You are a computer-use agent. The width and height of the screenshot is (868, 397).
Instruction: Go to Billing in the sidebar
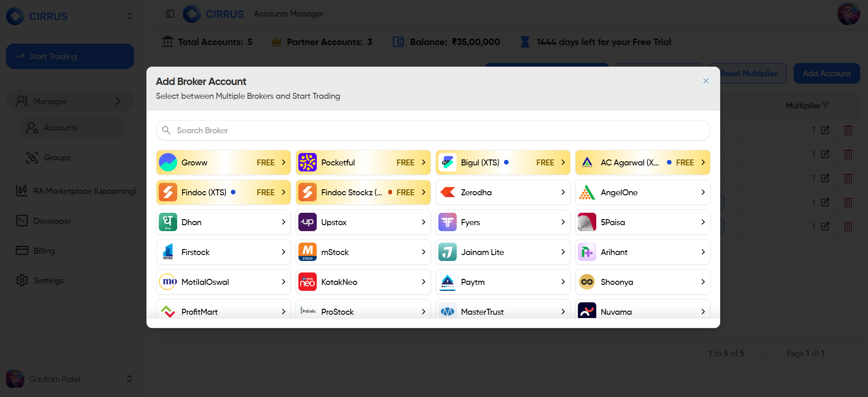click(x=44, y=251)
